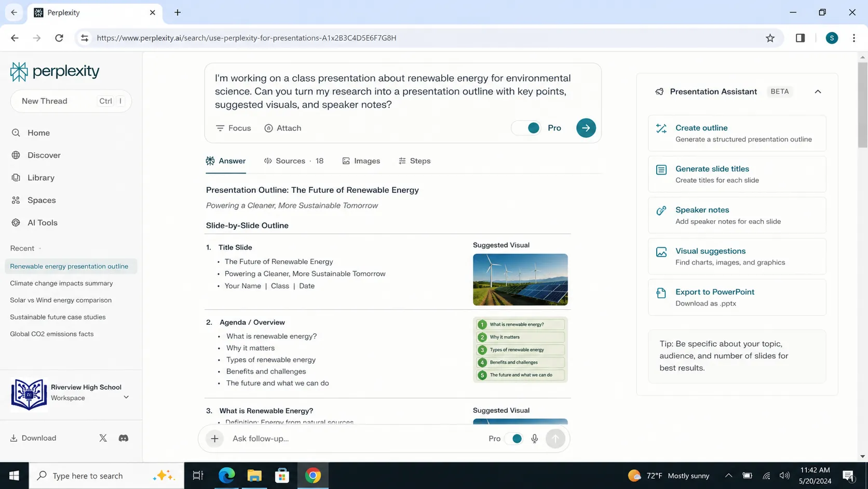Expand Riverview High School workspace dropdown
868x489 pixels.
(126, 398)
